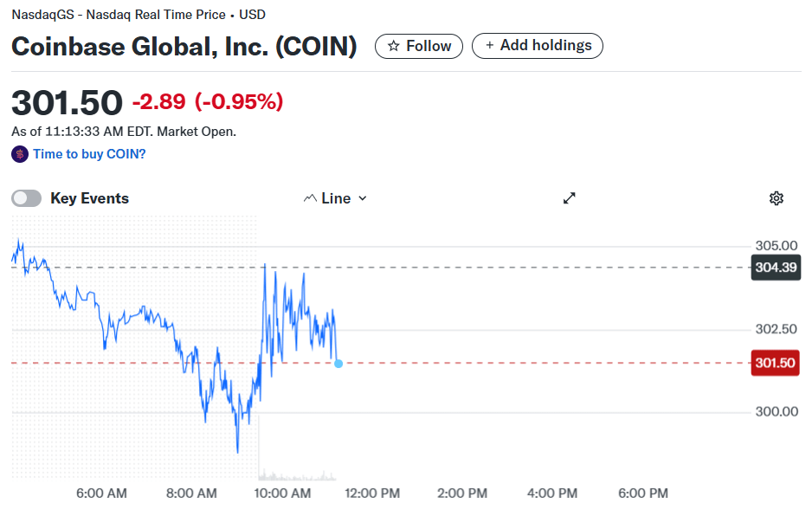Viewport: 812px width, 510px height.
Task: Click the chevron next to Line
Action: [x=363, y=198]
